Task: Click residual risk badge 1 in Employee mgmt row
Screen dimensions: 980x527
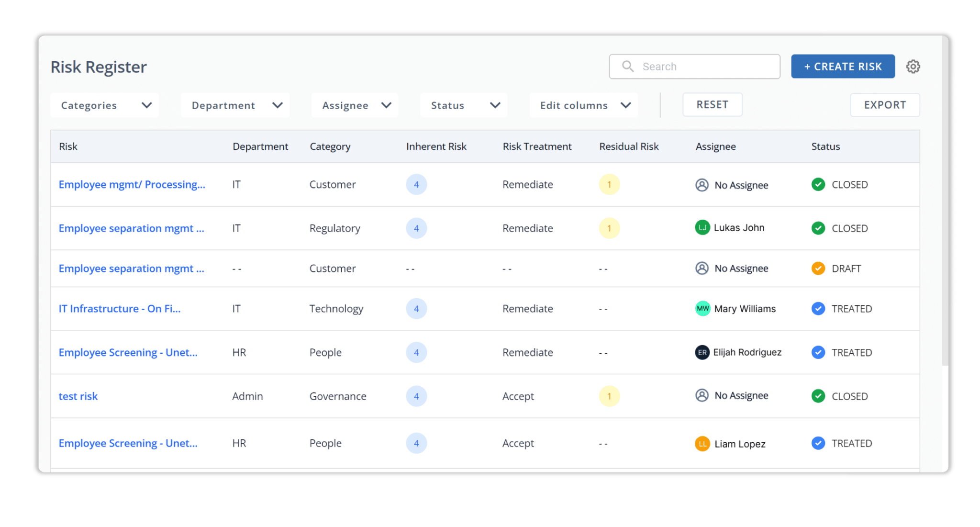Action: 609,184
